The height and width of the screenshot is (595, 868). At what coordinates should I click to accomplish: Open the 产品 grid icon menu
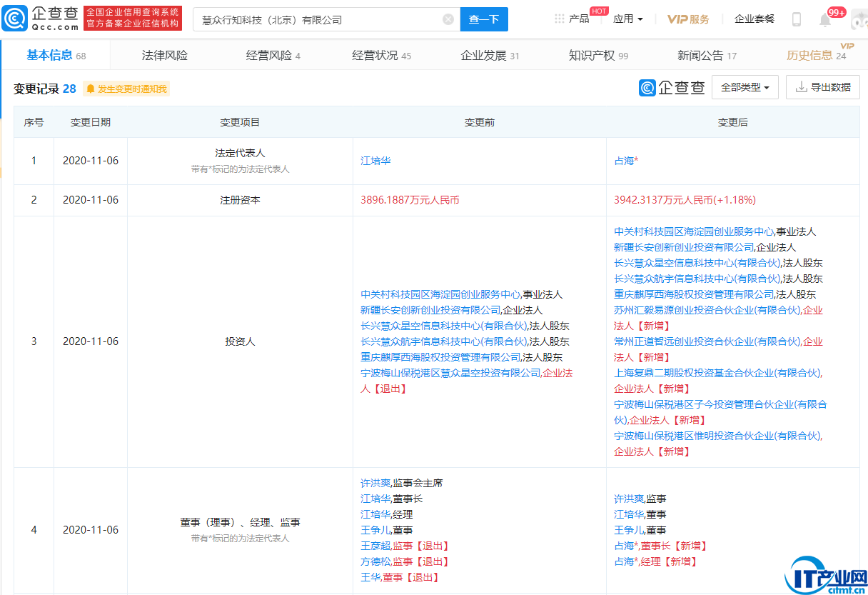(x=560, y=19)
